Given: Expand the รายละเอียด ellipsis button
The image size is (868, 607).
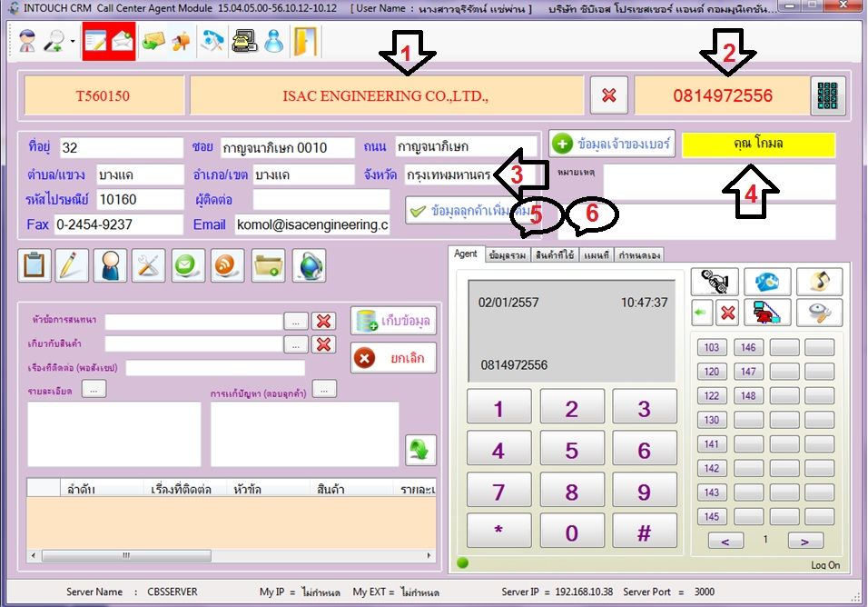Looking at the screenshot, I should (x=94, y=389).
